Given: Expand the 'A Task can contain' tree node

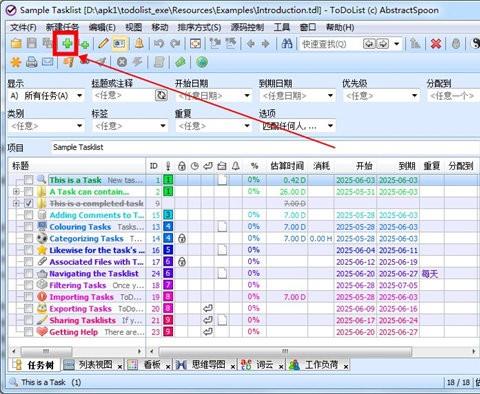Looking at the screenshot, I should [x=16, y=192].
